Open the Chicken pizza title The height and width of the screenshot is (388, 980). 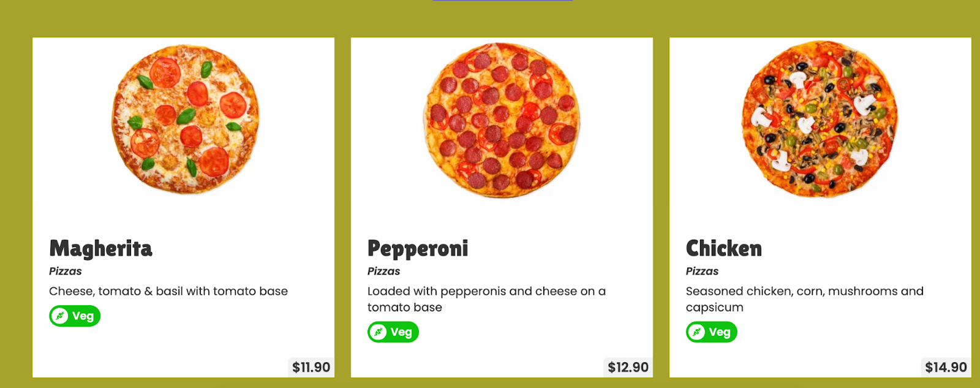723,248
